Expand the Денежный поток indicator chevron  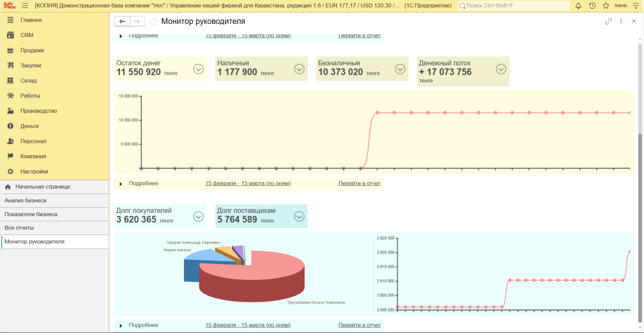point(501,69)
